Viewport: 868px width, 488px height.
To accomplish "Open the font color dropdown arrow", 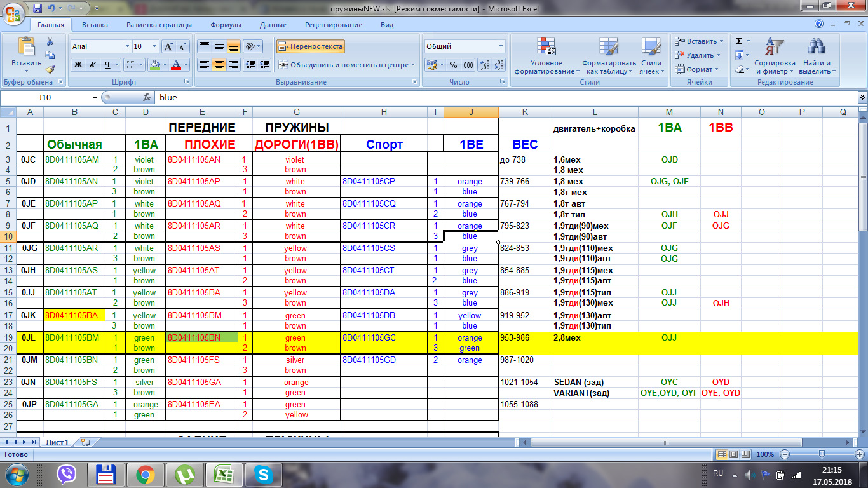I will point(186,65).
